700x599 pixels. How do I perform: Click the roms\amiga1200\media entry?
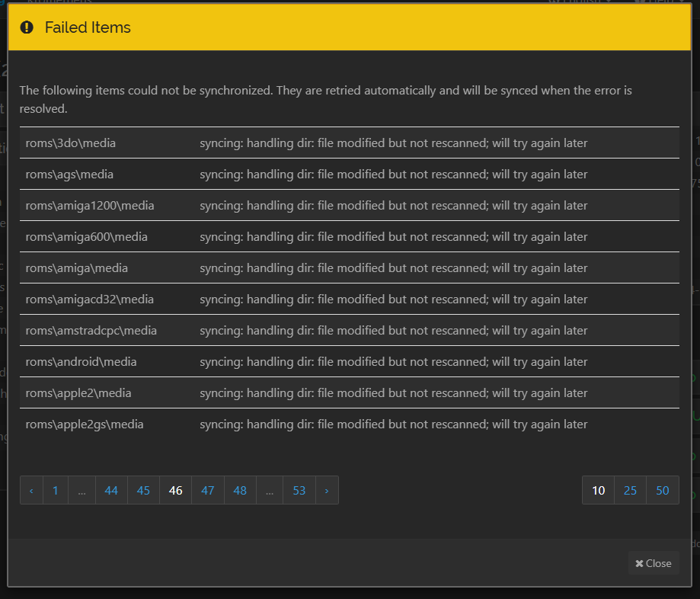[x=90, y=205]
